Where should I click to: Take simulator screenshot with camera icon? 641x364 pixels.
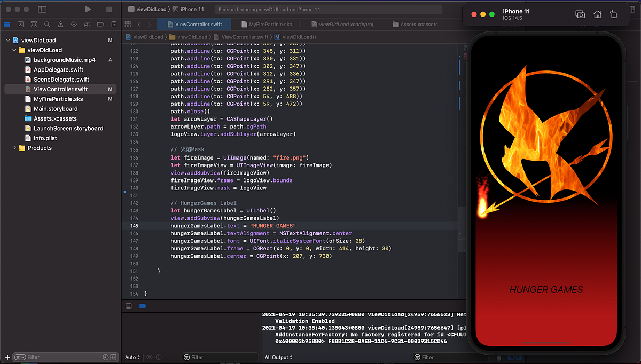[x=580, y=14]
